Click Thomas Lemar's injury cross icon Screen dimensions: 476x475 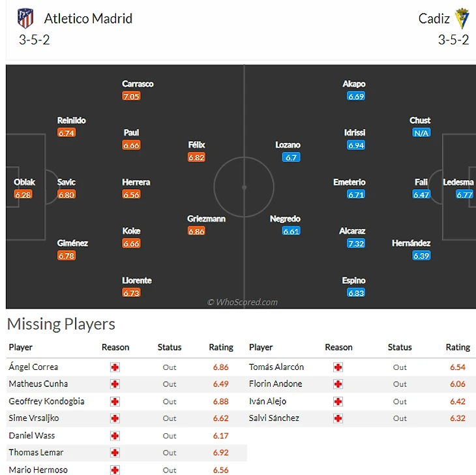point(115,452)
